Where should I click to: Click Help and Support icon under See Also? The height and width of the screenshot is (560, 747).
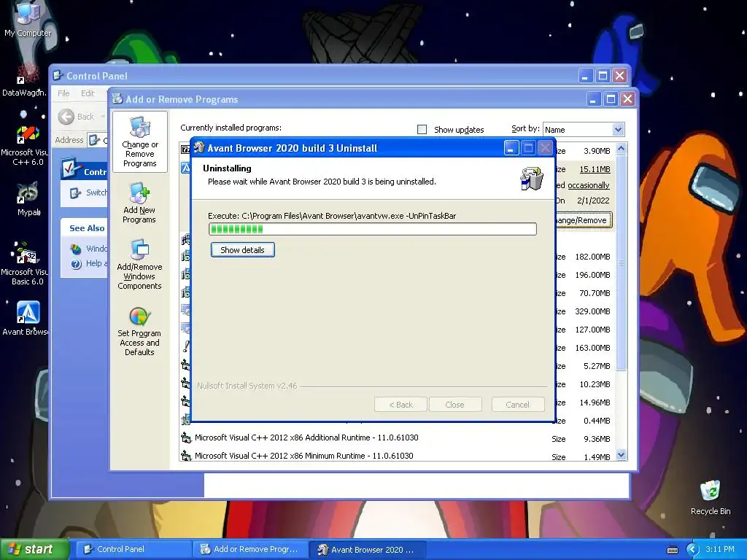click(76, 264)
